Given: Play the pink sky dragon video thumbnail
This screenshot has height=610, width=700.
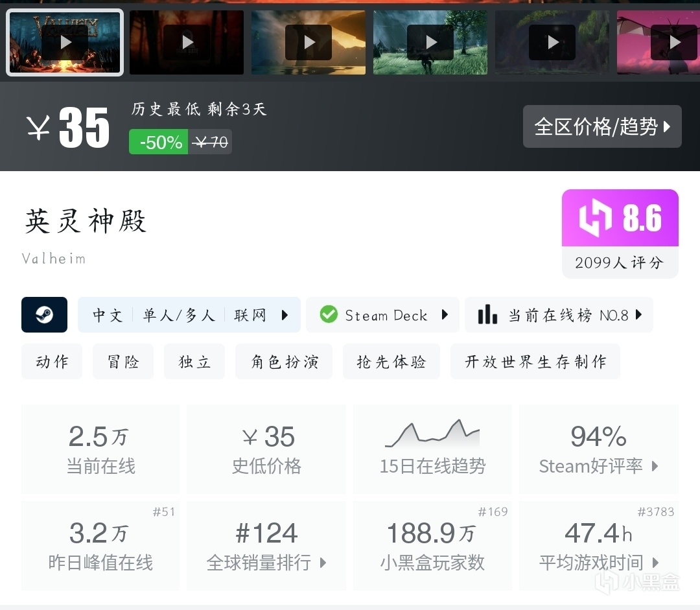Looking at the screenshot, I should [659, 42].
